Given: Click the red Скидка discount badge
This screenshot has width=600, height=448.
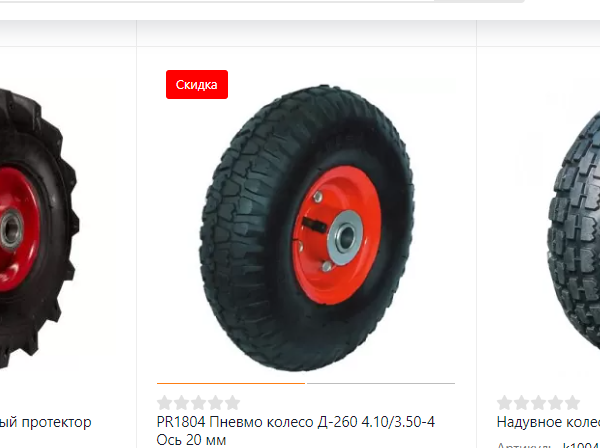Looking at the screenshot, I should (x=197, y=85).
